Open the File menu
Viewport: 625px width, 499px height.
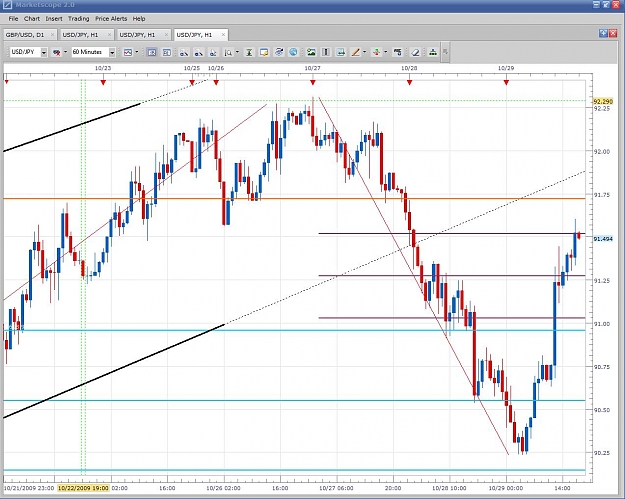coord(13,19)
